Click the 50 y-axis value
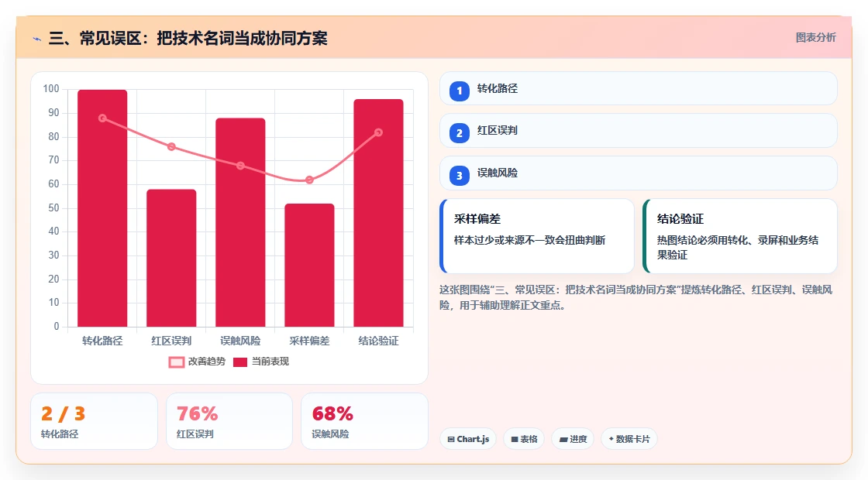Screen dimensions: 868x480 53,208
